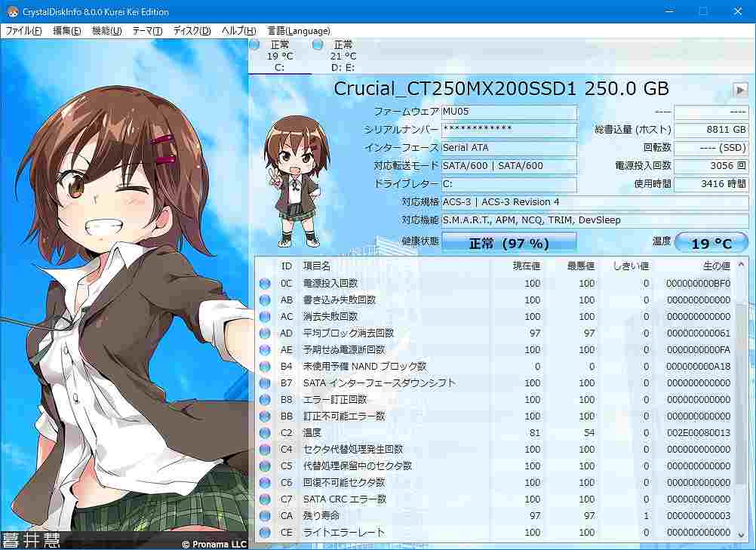Screen dimensions: 756x550
Task: Click status icon for row C7 SATA CRC
Action: click(265, 499)
